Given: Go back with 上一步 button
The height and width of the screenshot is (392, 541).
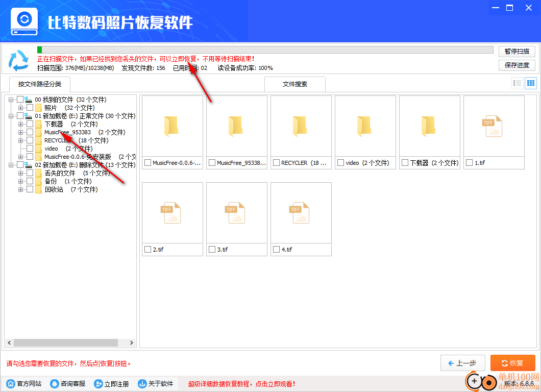Looking at the screenshot, I should 463,363.
